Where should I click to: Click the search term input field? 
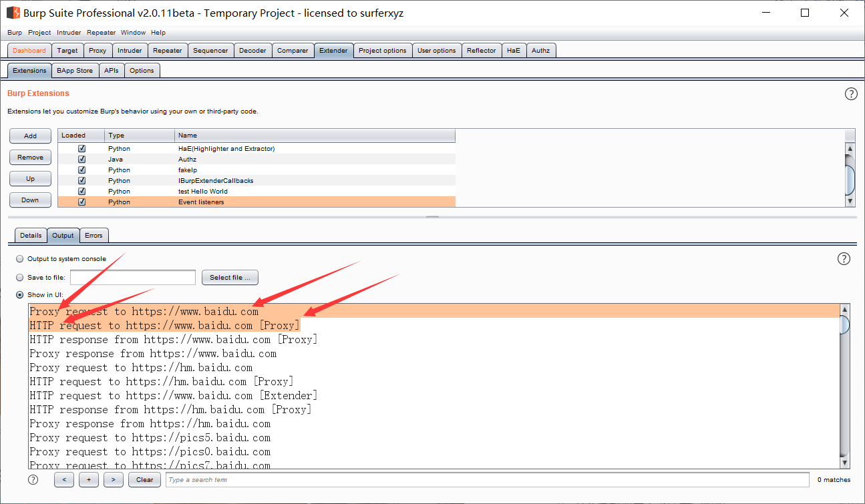(x=487, y=479)
